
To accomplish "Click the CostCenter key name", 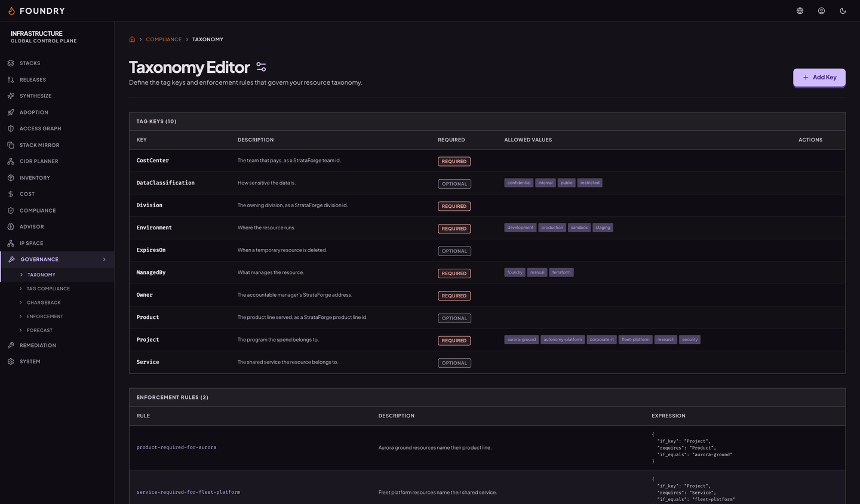I will pos(152,161).
